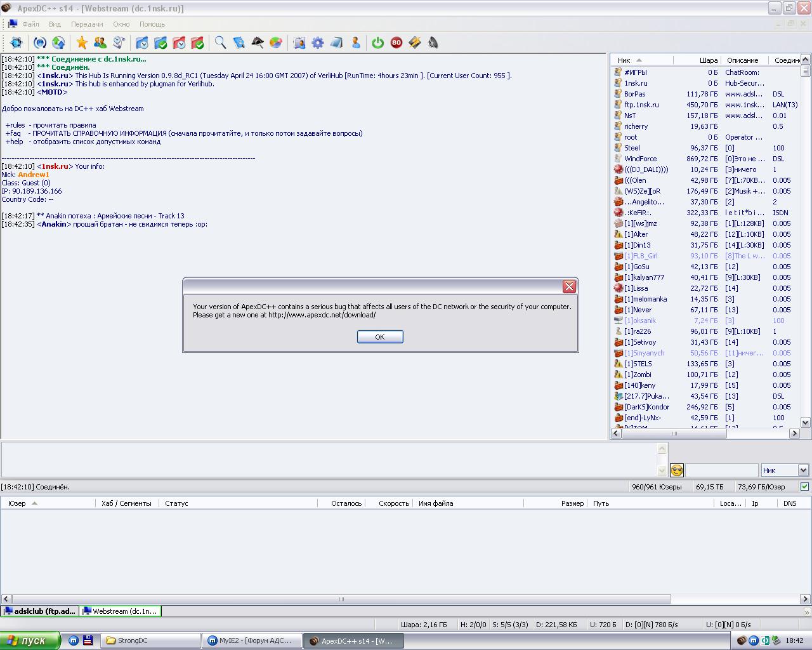Image resolution: width=812 pixels, height=650 pixels.
Task: Open the Notepad toolbar icon
Action: pos(336,43)
